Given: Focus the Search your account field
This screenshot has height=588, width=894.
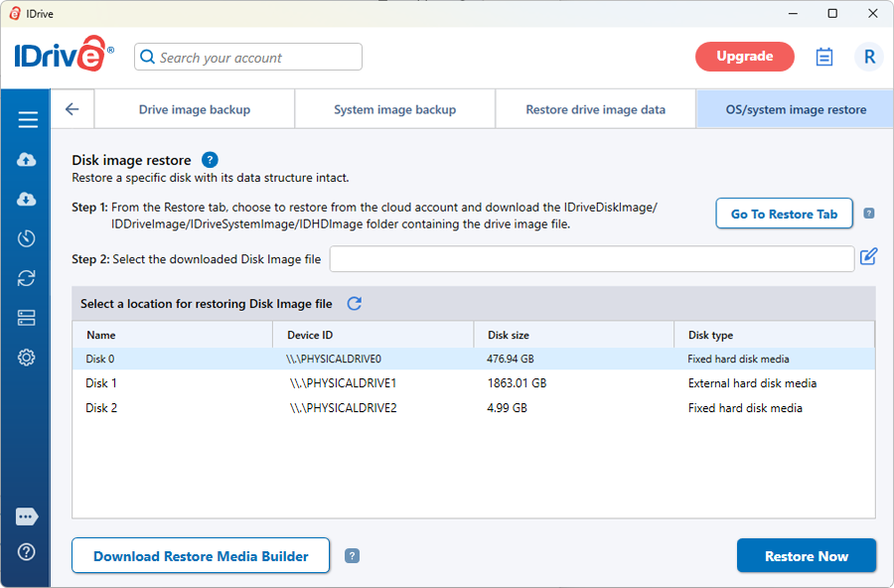Looking at the screenshot, I should (x=248, y=57).
